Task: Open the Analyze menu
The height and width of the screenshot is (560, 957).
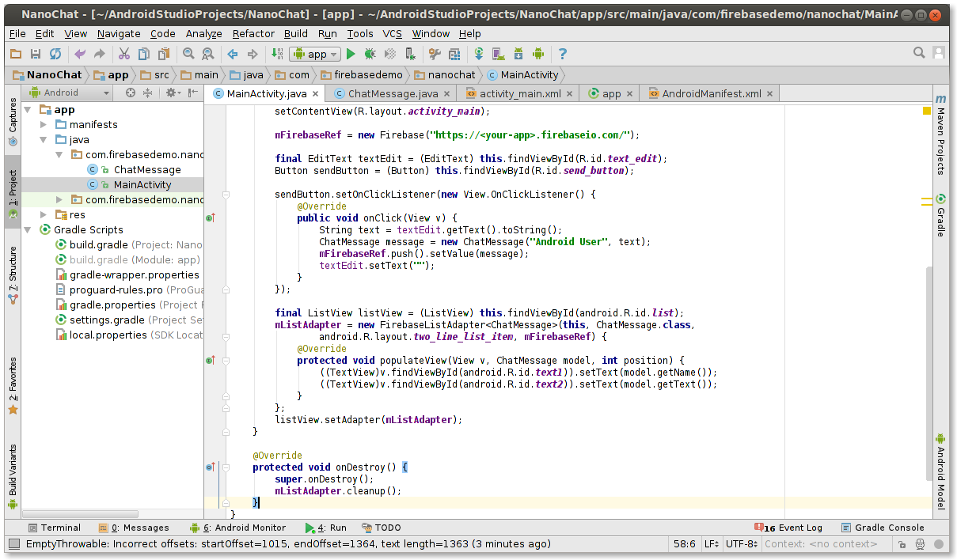Action: click(x=204, y=33)
